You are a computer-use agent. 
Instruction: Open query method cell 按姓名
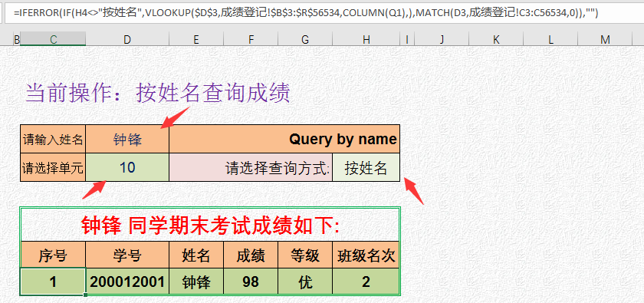(x=366, y=167)
